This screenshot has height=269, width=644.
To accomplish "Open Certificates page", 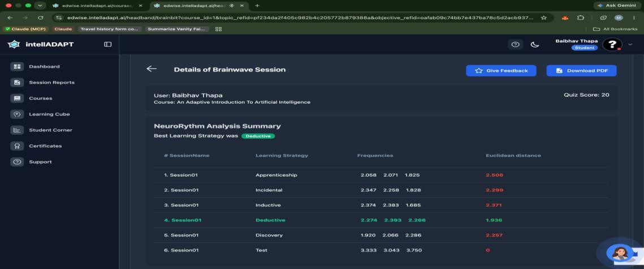I will pos(45,146).
